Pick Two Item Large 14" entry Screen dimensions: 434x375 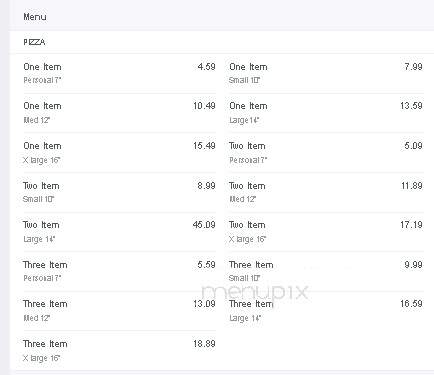119,232
